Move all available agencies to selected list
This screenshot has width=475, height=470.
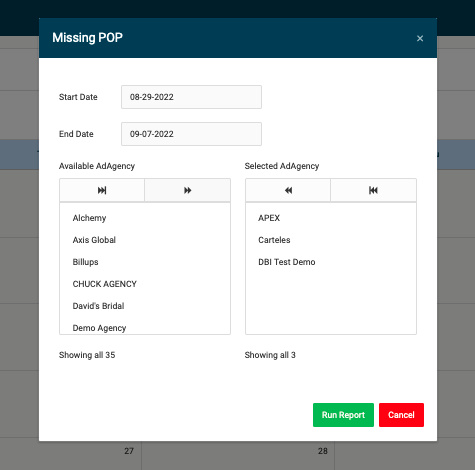point(102,190)
